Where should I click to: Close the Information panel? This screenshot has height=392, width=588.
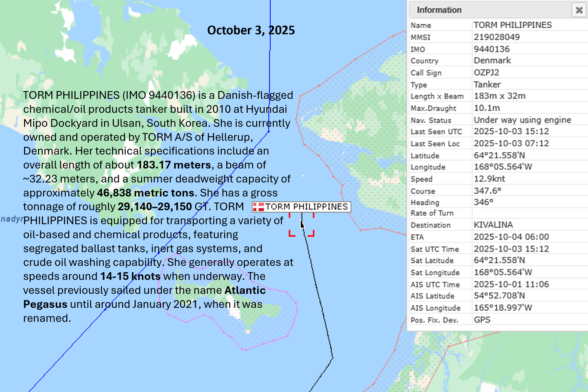[579, 10]
